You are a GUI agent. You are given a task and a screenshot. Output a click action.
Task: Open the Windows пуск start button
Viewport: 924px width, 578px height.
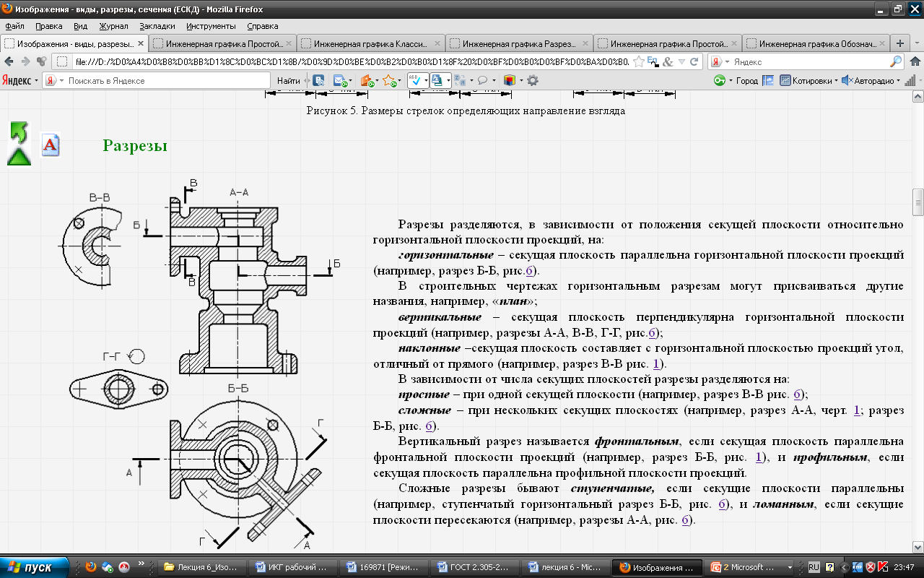(x=35, y=567)
